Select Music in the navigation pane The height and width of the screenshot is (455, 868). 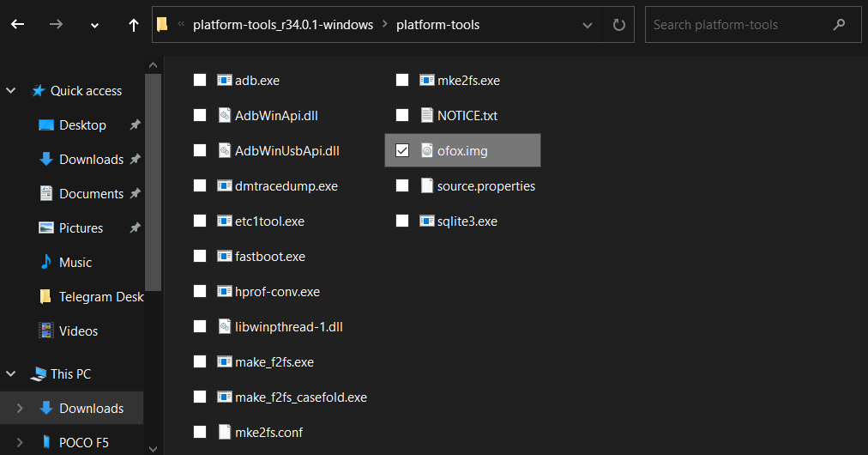pos(75,263)
